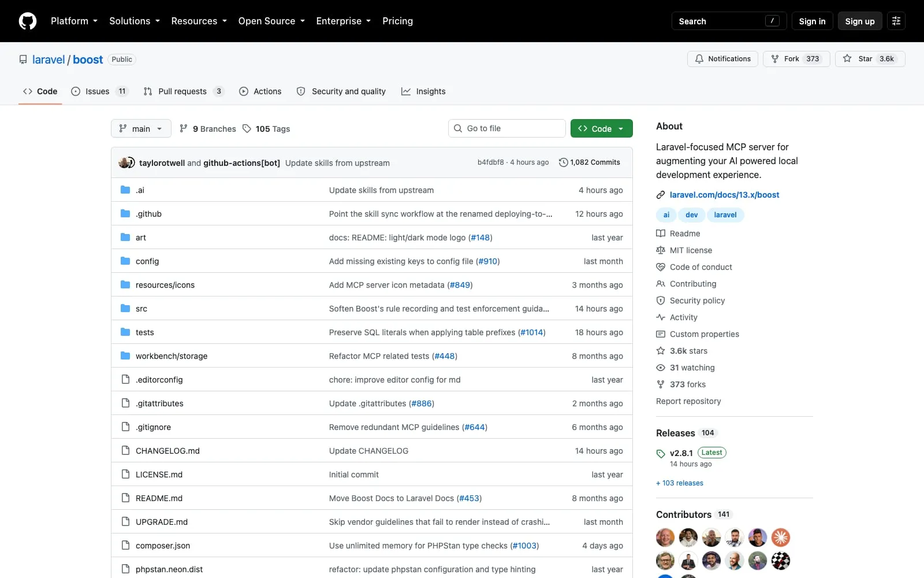Click the tag icon beside 105 Tags
The image size is (924, 578).
coord(247,128)
